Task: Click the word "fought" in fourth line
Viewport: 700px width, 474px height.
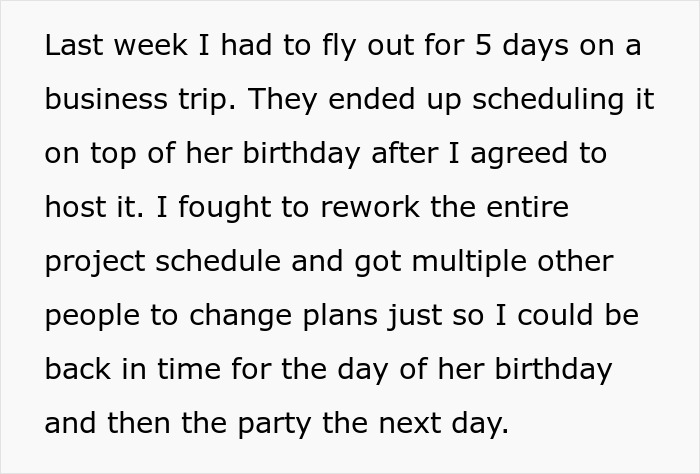Action: point(225,207)
